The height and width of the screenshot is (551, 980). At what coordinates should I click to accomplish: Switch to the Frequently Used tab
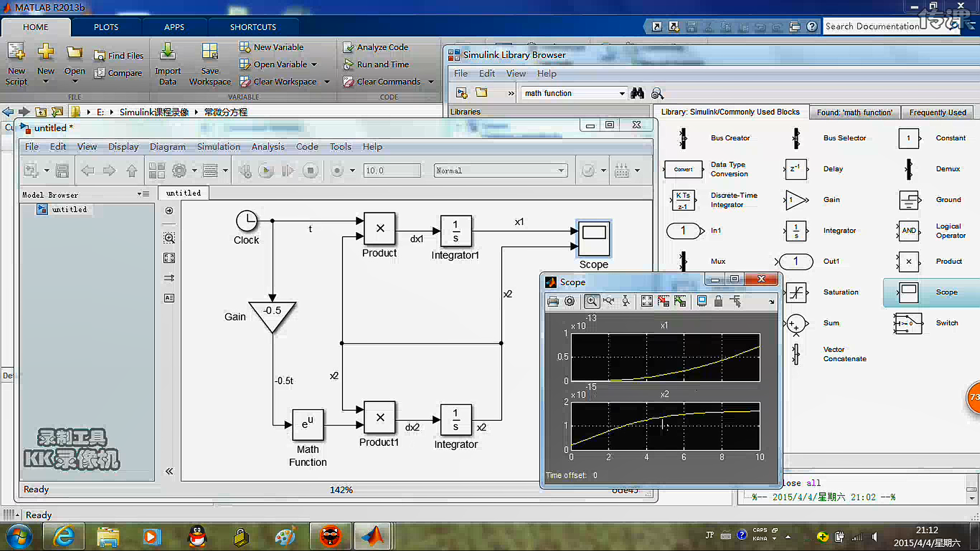(937, 112)
